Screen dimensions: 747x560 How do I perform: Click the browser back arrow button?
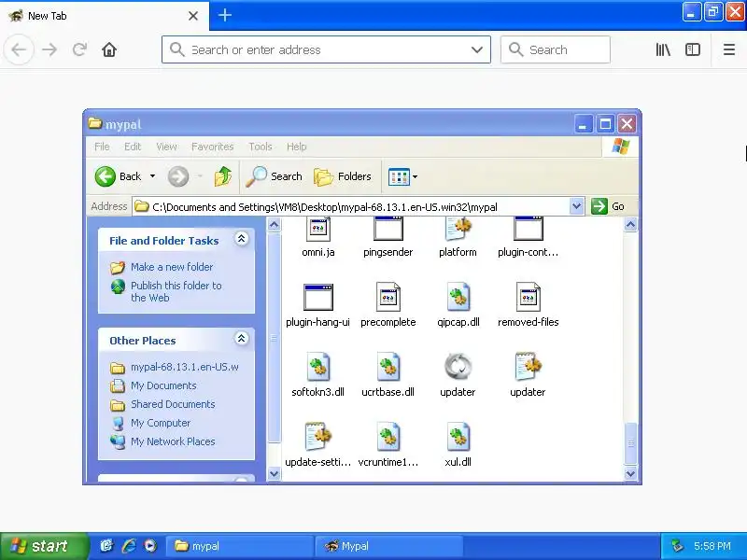tap(19, 49)
